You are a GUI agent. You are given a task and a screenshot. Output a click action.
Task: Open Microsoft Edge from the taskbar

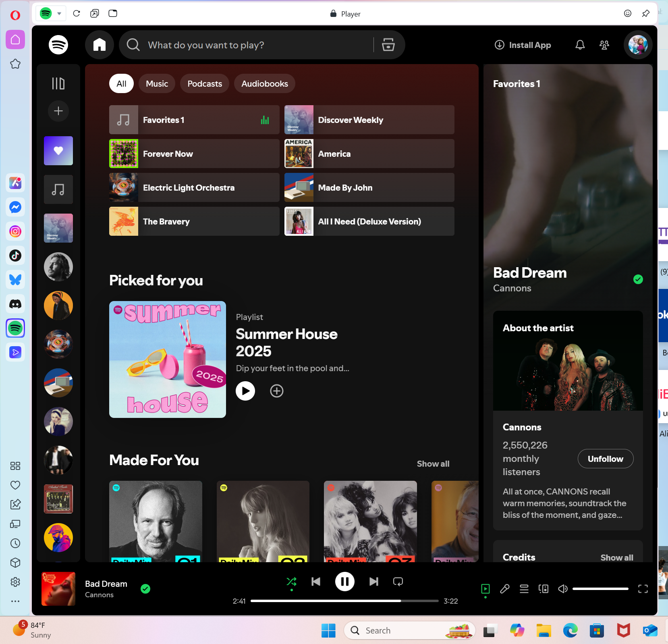tap(570, 630)
